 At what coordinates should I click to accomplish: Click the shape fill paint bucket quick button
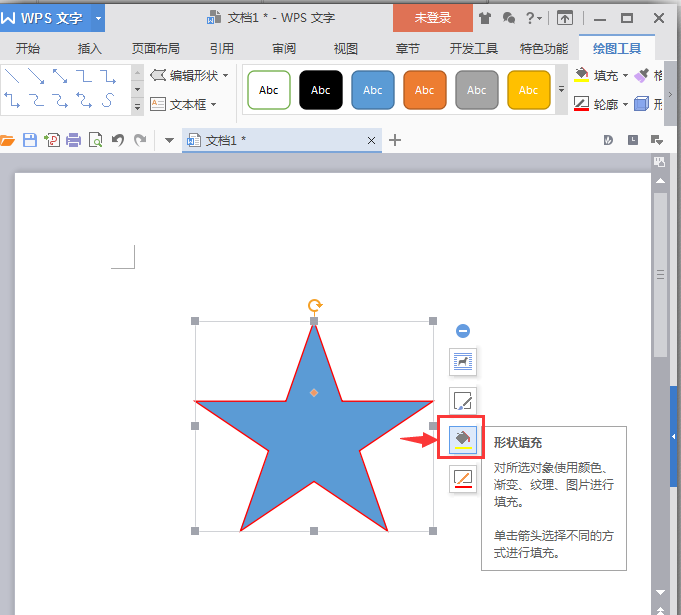[x=462, y=437]
